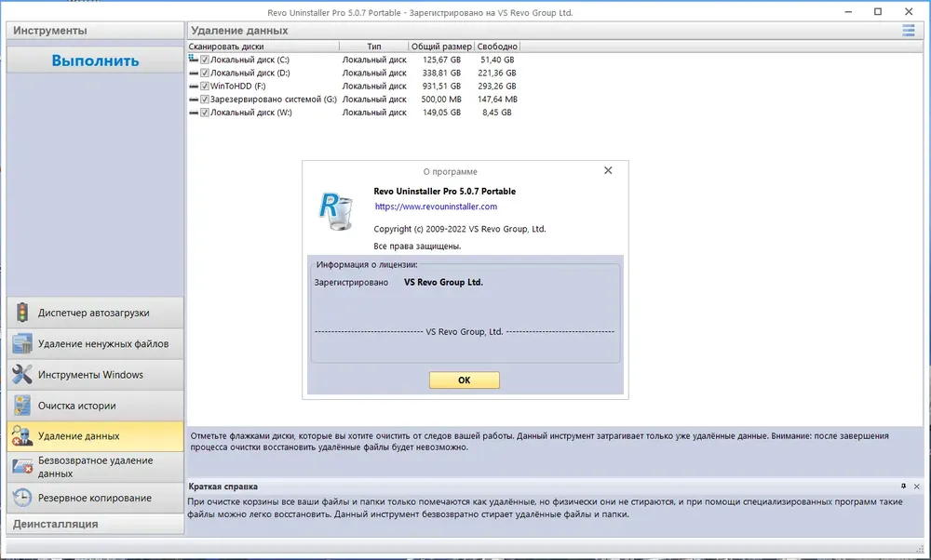Maximize the Revo Uninstaller window
Screen dimensions: 931x560
[878, 12]
